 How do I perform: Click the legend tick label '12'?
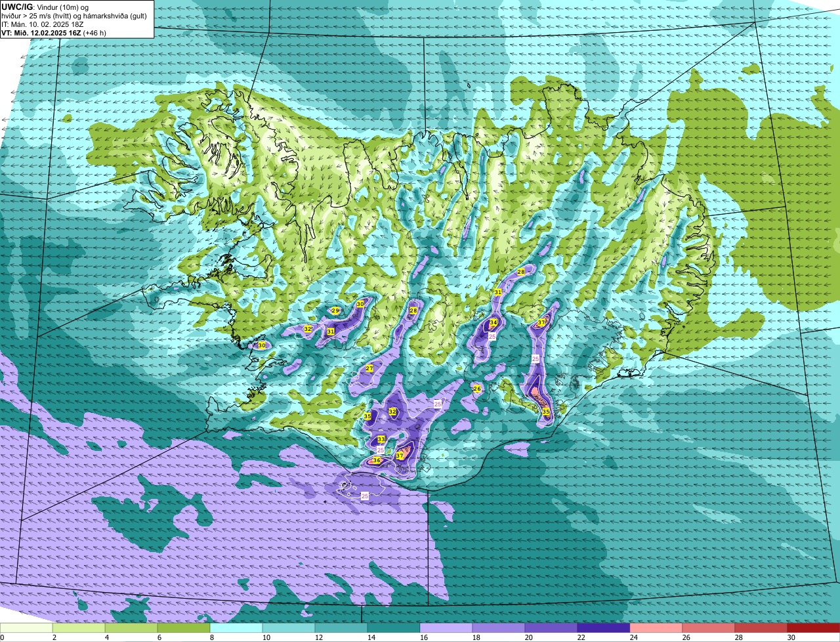tap(318, 637)
